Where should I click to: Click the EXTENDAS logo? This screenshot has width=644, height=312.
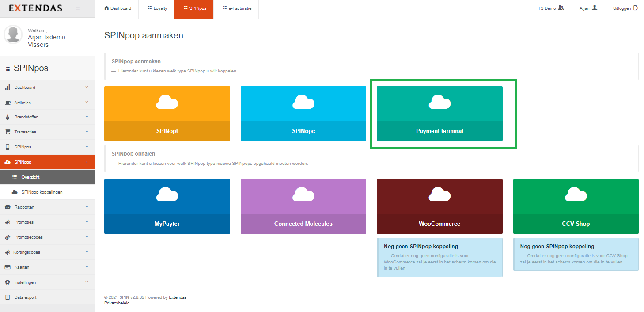pos(35,8)
